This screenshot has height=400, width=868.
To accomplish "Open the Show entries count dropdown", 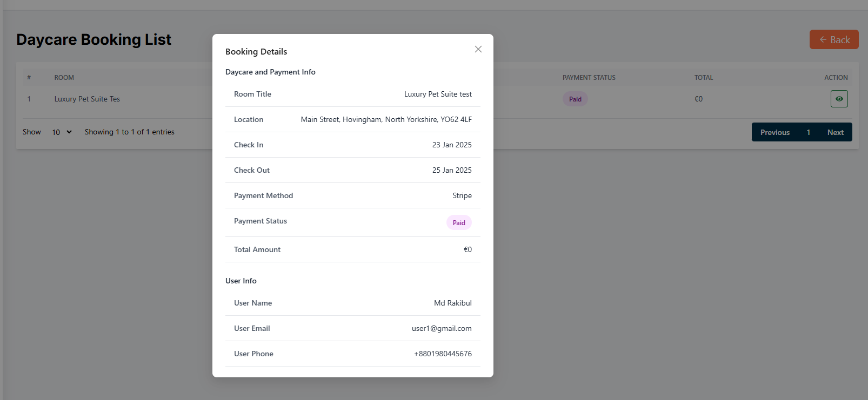I will click(62, 132).
